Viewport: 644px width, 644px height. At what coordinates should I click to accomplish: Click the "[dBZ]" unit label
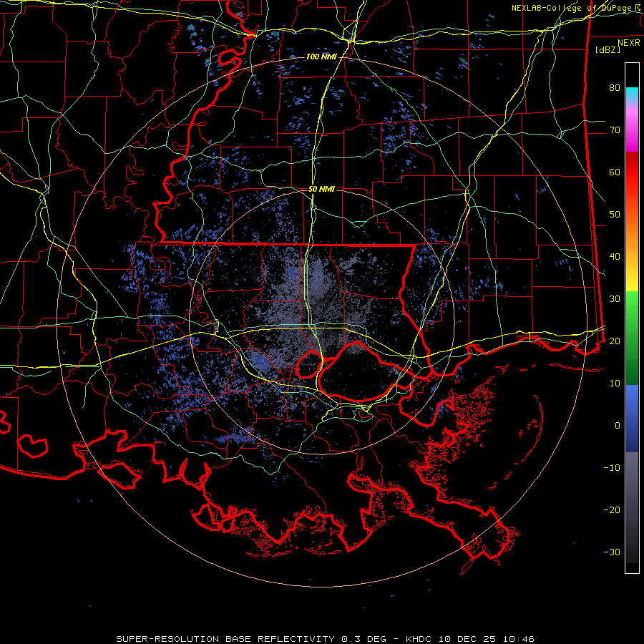pos(608,50)
